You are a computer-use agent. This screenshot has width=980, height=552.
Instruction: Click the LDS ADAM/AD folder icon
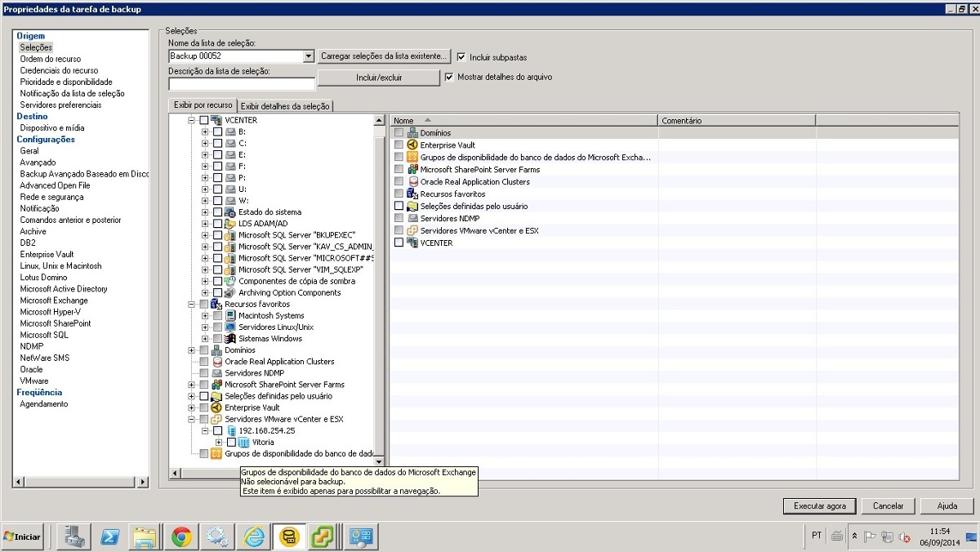230,224
